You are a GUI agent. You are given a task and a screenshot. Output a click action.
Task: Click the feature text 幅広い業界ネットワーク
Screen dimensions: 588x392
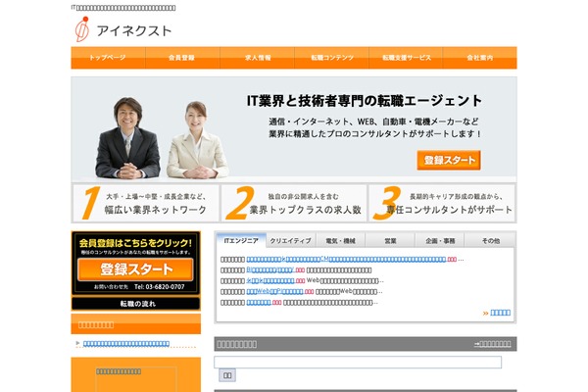click(155, 210)
